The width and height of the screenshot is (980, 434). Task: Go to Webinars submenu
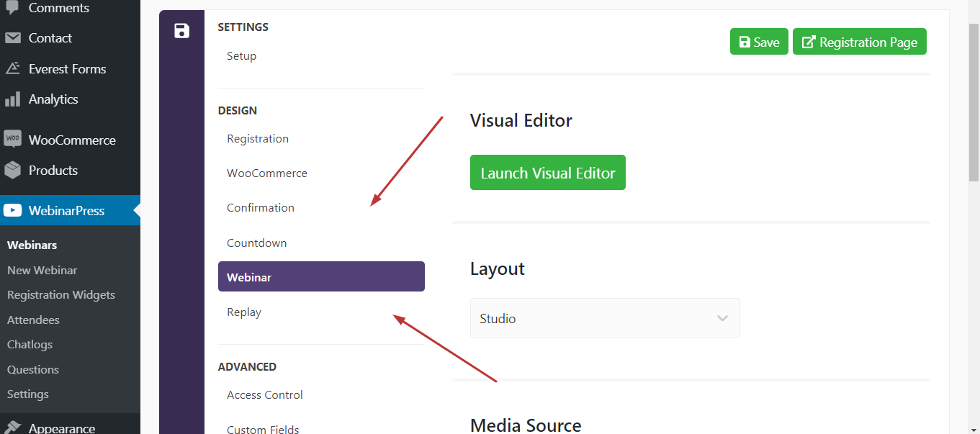pyautogui.click(x=32, y=245)
